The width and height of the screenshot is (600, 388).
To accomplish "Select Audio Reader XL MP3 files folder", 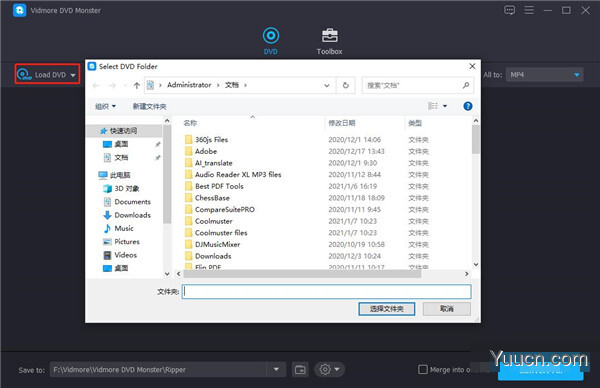I will coord(238,174).
